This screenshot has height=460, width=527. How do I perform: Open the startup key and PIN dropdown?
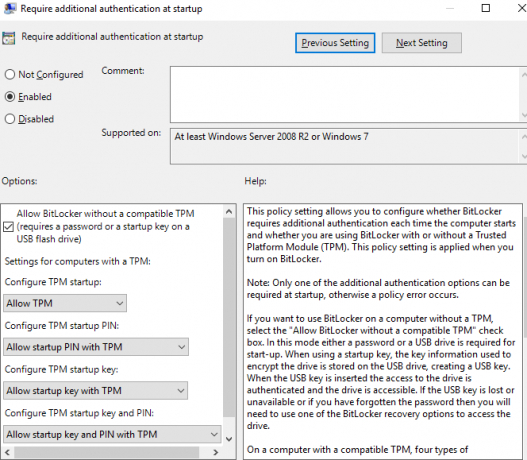point(112,434)
